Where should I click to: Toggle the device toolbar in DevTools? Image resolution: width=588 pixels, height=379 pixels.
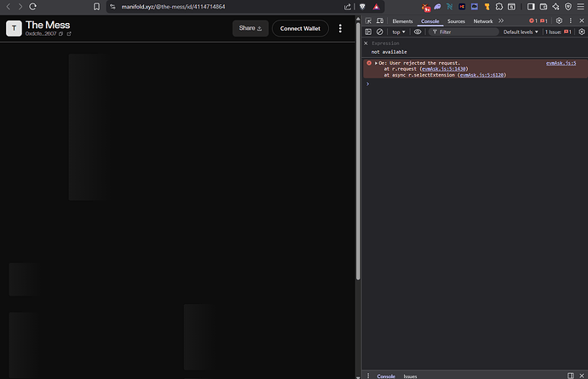[380, 20]
